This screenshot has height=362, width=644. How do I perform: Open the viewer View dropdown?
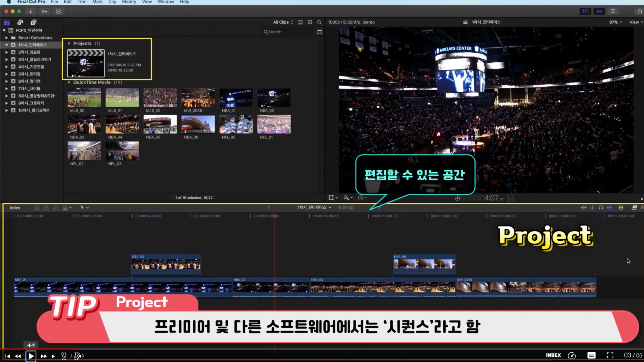coord(636,22)
